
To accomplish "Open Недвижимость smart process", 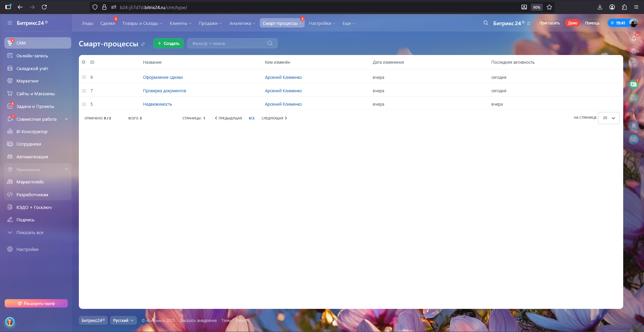I will [157, 104].
